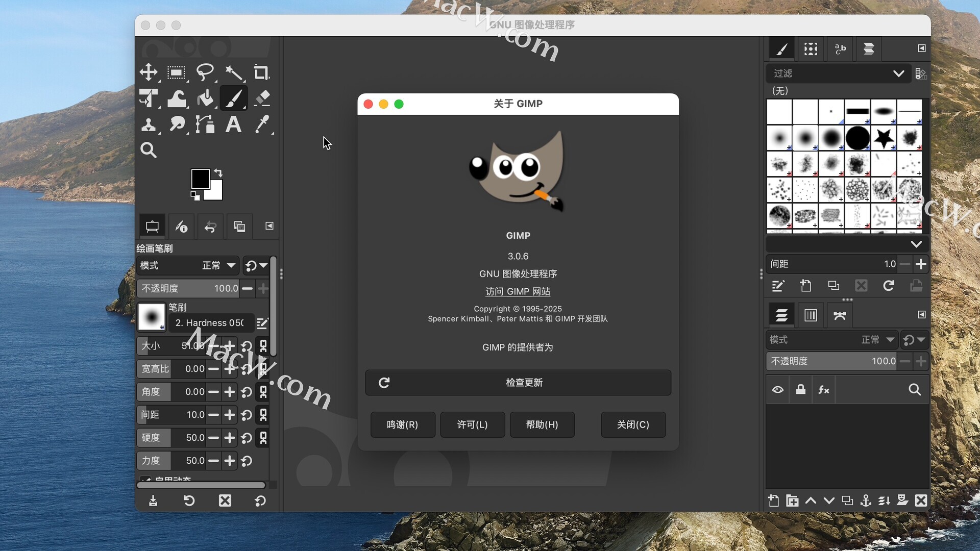Select the Move tool
This screenshot has height=551, width=980.
[x=149, y=72]
